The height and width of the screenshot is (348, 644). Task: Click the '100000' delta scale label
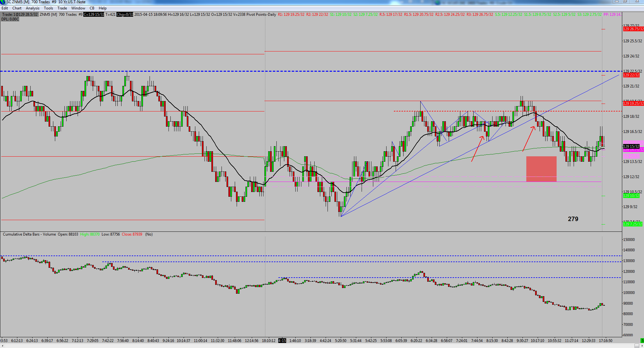point(629,293)
